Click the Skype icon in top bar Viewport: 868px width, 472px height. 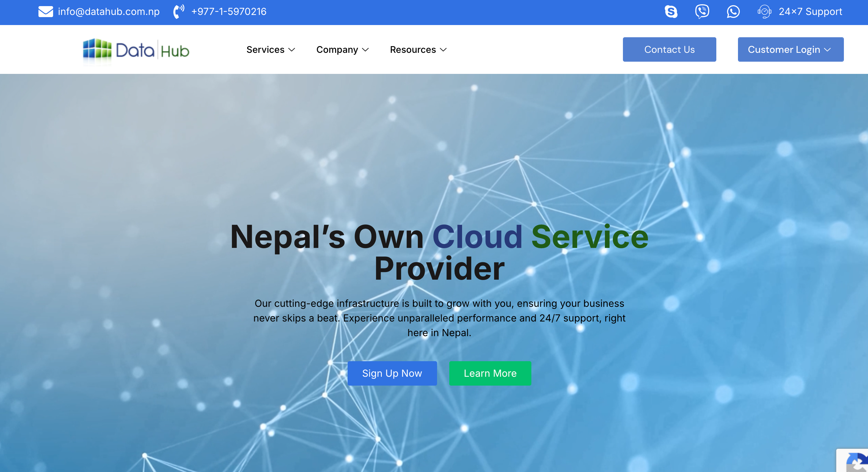[x=671, y=12]
